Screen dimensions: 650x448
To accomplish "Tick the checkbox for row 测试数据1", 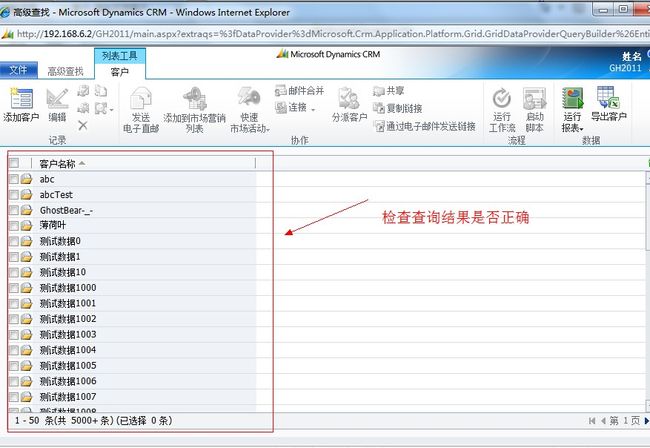I will (x=14, y=257).
